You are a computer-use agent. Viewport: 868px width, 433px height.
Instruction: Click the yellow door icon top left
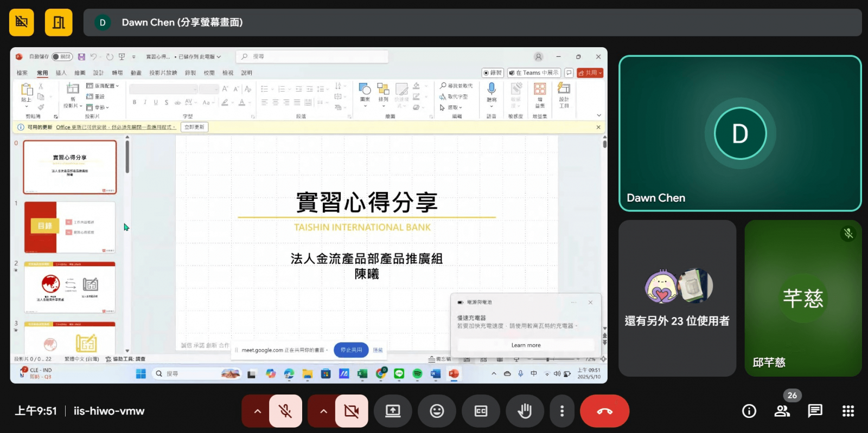coord(59,22)
